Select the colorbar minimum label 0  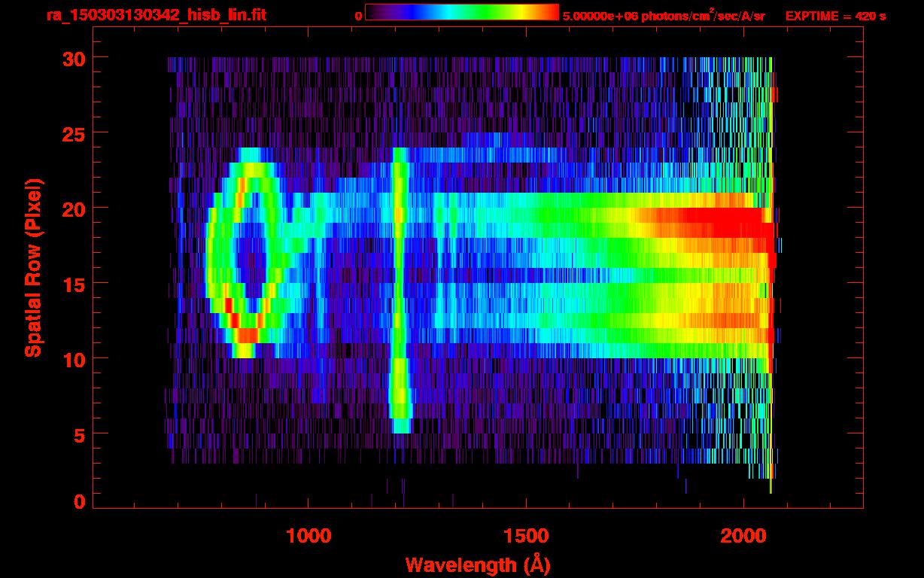359,16
